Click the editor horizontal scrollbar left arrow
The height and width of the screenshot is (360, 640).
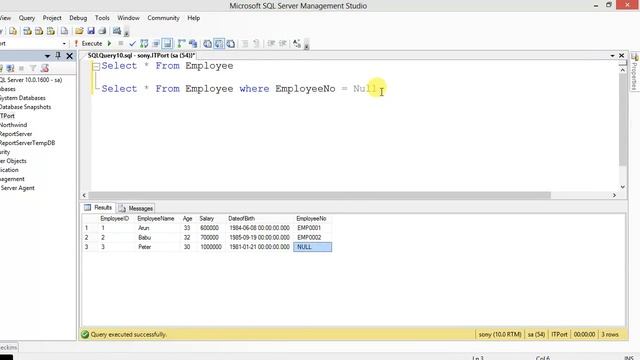click(x=84, y=196)
